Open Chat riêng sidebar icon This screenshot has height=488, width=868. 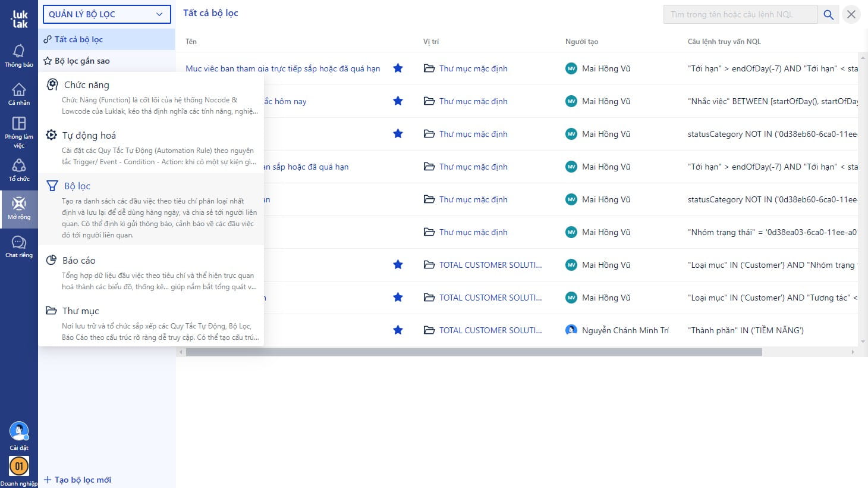coord(19,243)
